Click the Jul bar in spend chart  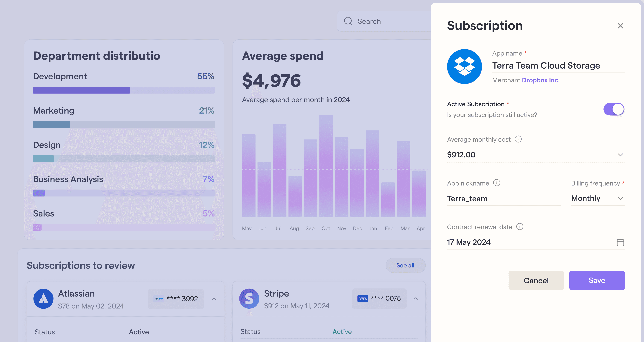[279, 170]
